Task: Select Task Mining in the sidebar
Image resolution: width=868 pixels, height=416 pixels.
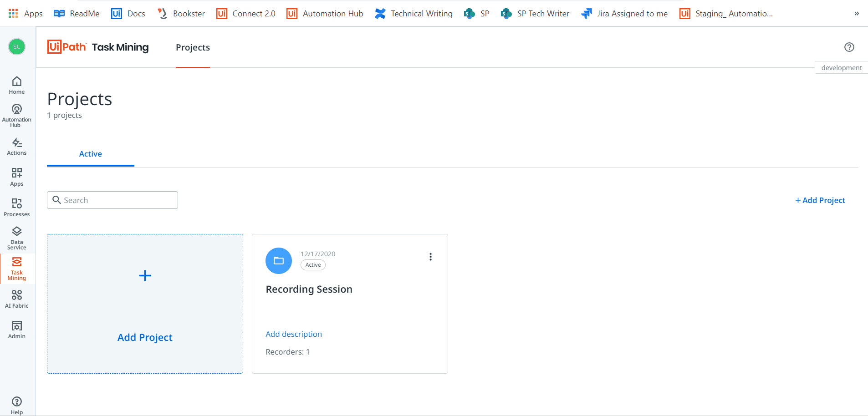Action: click(17, 269)
